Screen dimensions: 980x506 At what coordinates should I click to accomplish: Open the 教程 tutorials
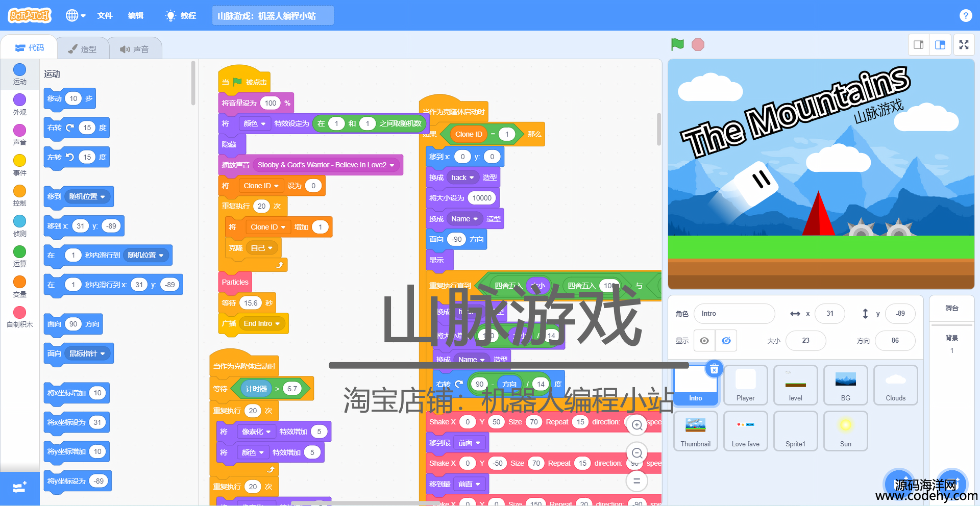(x=181, y=15)
